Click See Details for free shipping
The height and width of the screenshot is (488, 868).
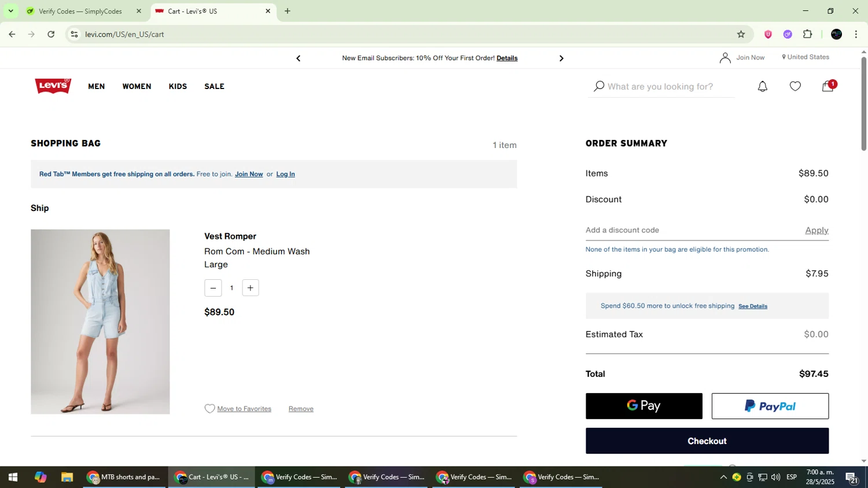753,306
